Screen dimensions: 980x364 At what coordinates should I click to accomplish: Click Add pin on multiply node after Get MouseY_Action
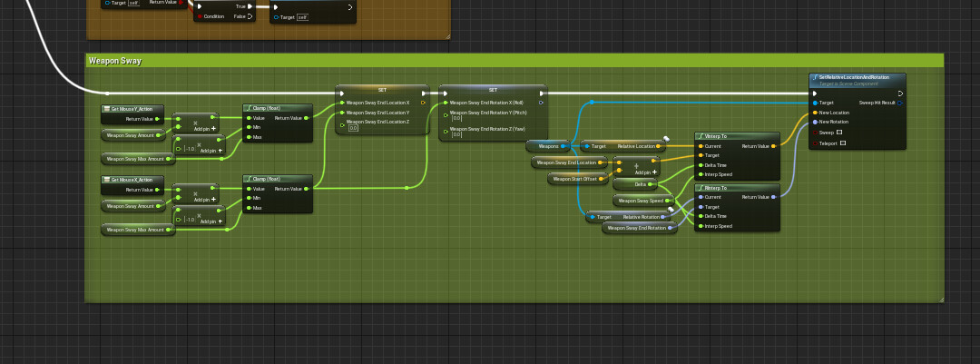(205, 129)
